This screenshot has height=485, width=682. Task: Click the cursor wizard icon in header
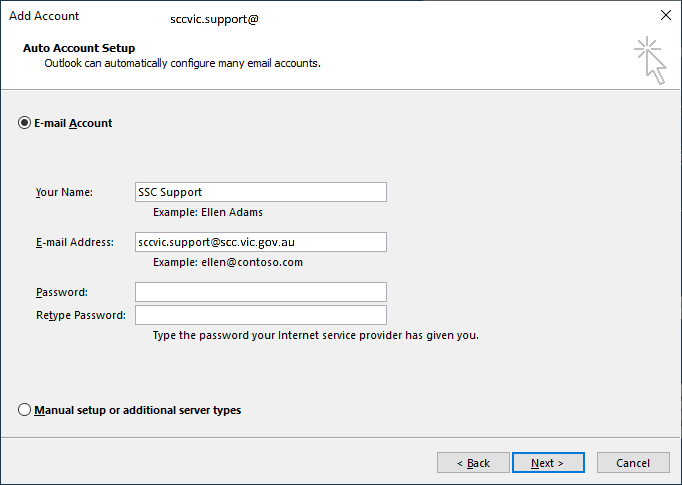(649, 60)
